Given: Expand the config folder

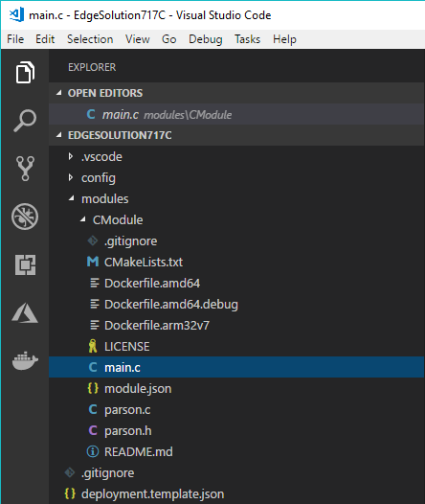Looking at the screenshot, I should click(71, 177).
